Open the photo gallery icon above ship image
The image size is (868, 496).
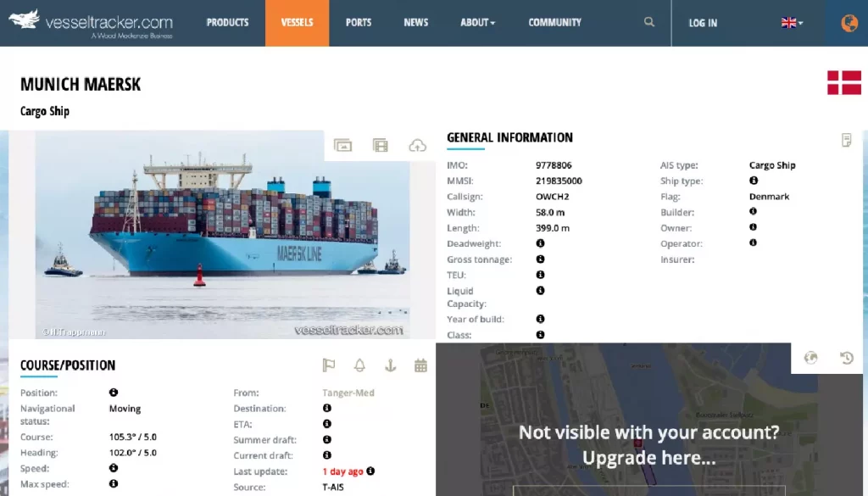pyautogui.click(x=342, y=145)
